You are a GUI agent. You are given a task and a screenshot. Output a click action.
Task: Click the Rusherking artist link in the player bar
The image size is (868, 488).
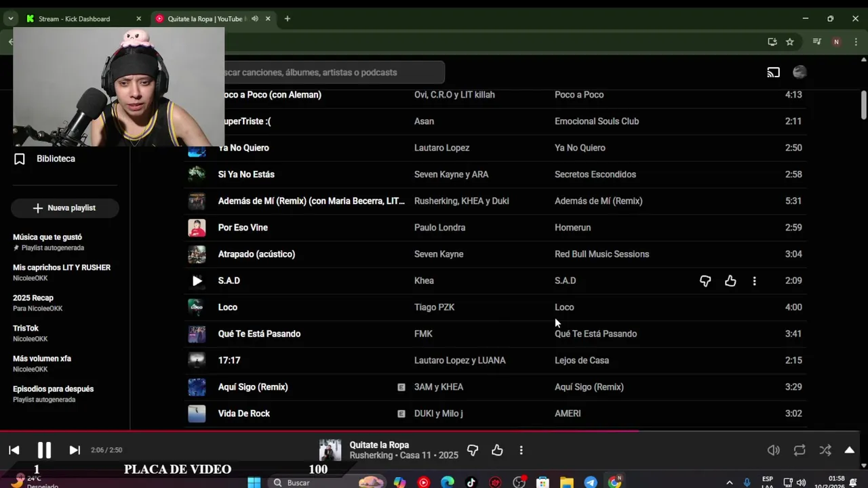tap(372, 455)
